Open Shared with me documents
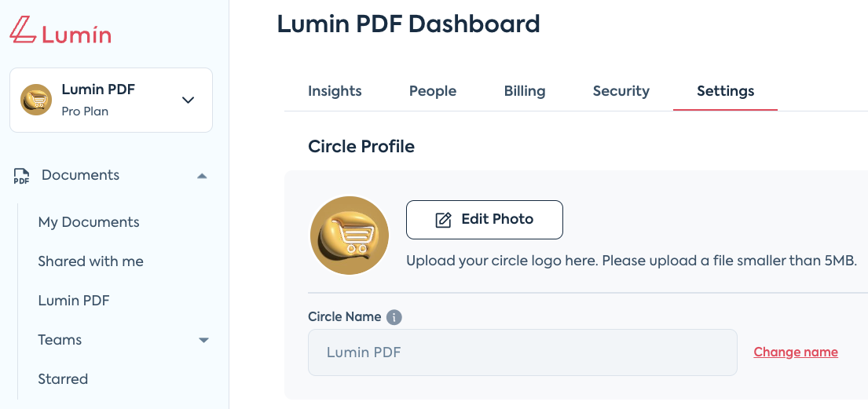The width and height of the screenshot is (868, 409). pos(90,261)
